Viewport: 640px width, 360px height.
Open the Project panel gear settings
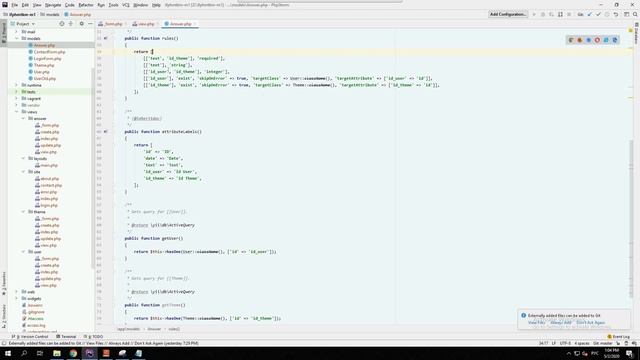[x=81, y=24]
